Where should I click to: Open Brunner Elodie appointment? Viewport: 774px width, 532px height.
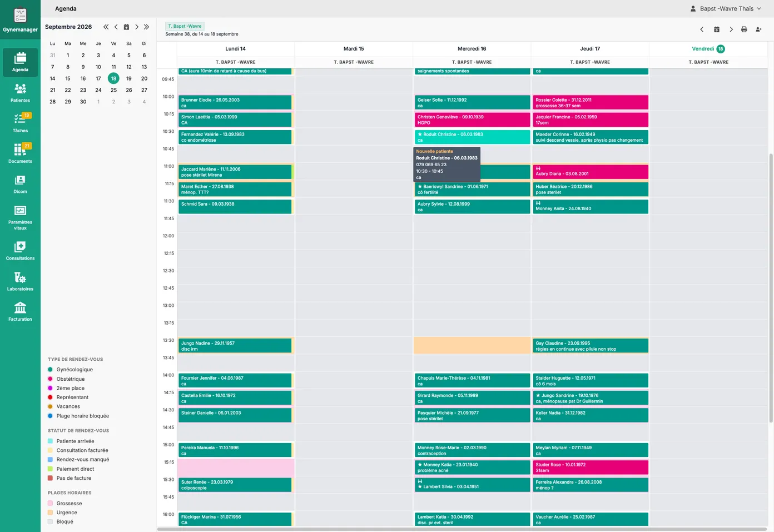pyautogui.click(x=235, y=102)
